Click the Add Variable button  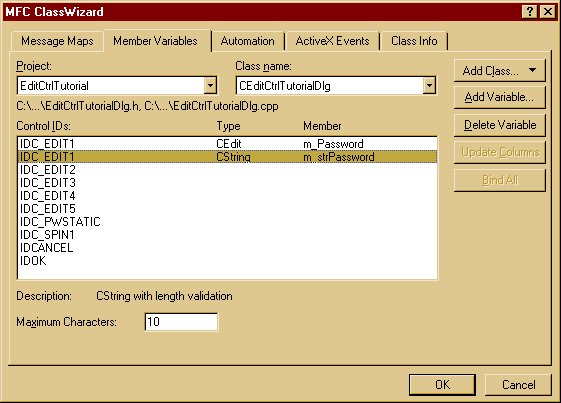pos(499,97)
